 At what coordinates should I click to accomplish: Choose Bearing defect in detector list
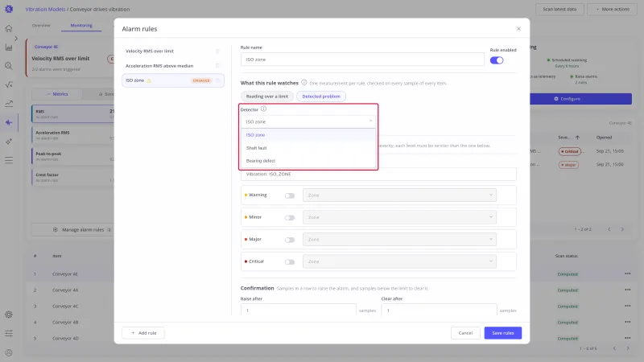point(308,161)
